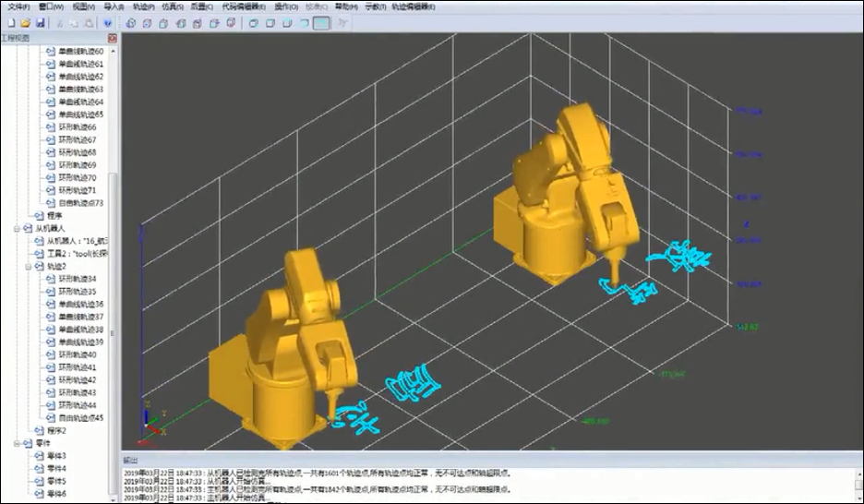Select 环形轨迹66 in the tree
The width and height of the screenshot is (864, 504).
[78, 126]
